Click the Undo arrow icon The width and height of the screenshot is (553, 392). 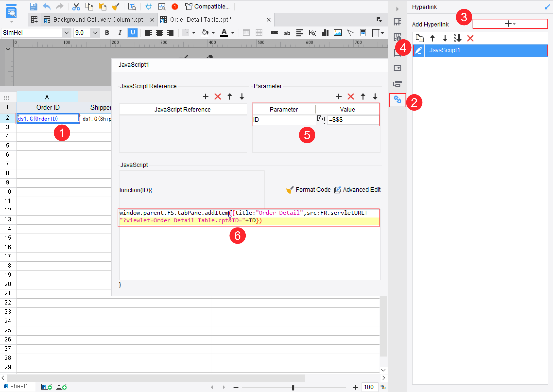point(47,7)
